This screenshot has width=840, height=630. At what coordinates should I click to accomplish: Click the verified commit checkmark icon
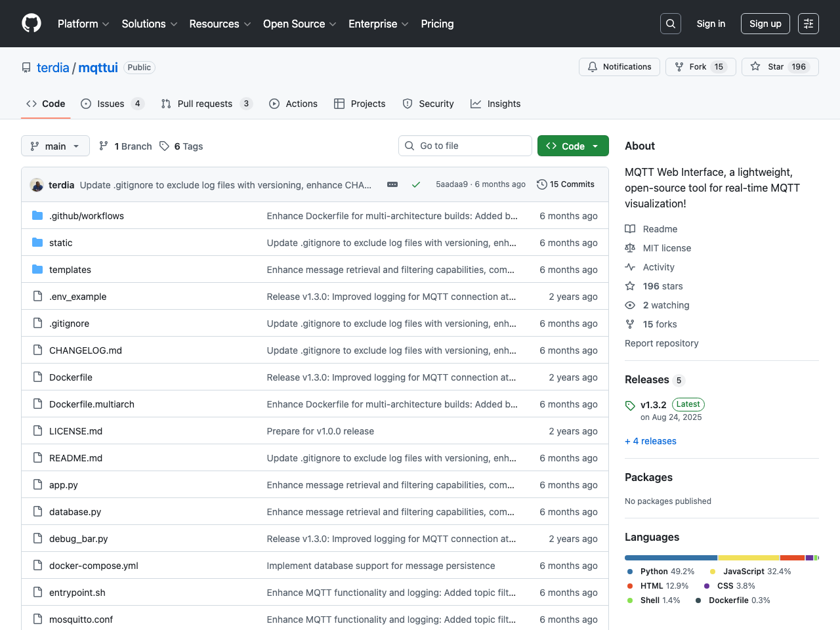pos(416,184)
